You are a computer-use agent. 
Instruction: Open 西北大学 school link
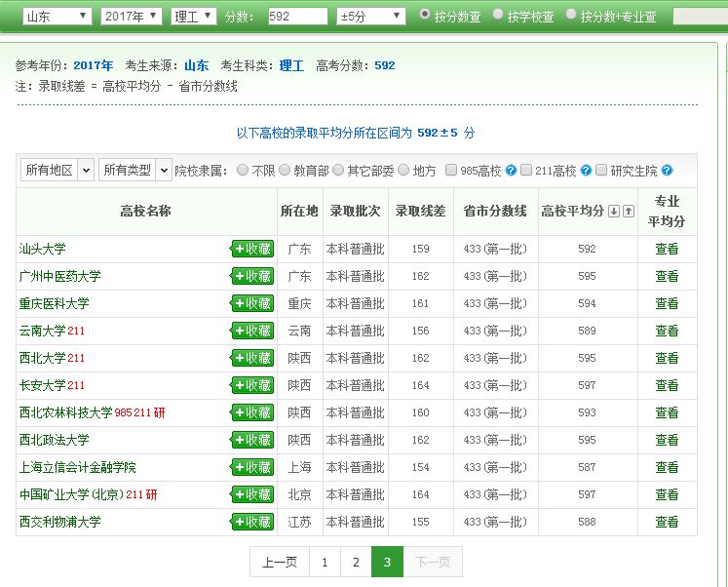[x=42, y=358]
